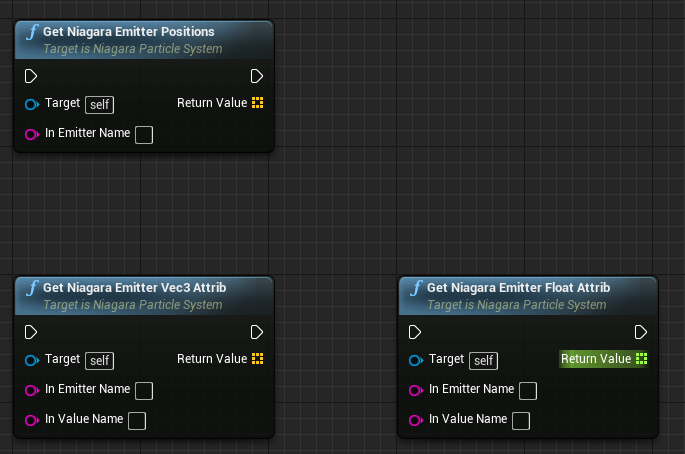The width and height of the screenshot is (685, 454).
Task: Click Return Value array pin on Vec3 Attrib node
Action: coord(258,359)
